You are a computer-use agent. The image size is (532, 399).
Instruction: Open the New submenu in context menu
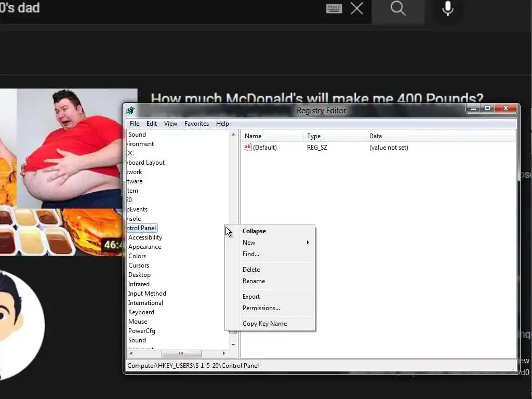270,243
